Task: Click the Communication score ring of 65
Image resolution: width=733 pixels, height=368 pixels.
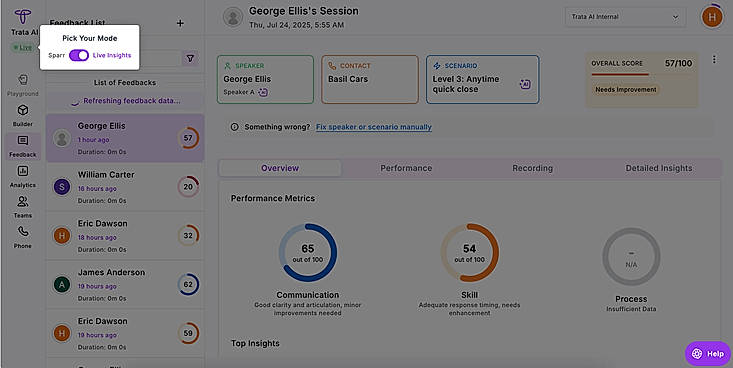Action: 308,253
